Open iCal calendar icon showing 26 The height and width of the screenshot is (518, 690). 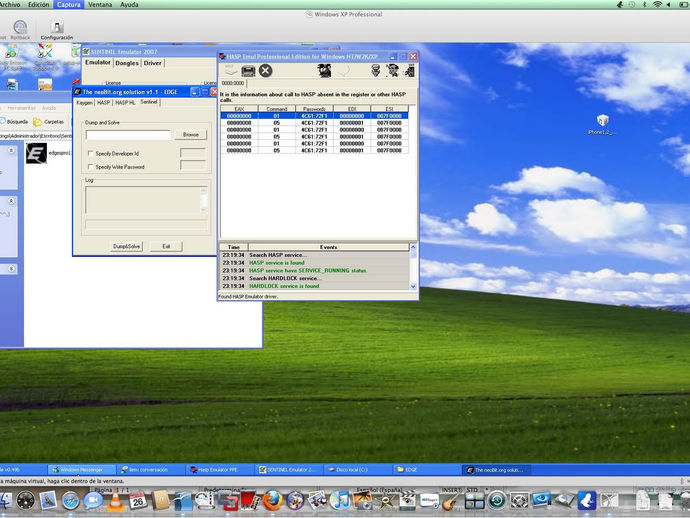click(x=138, y=501)
